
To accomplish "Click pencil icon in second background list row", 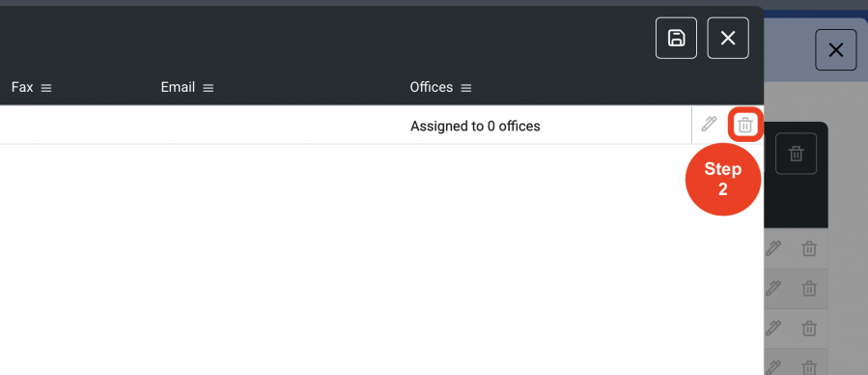I will tap(772, 289).
